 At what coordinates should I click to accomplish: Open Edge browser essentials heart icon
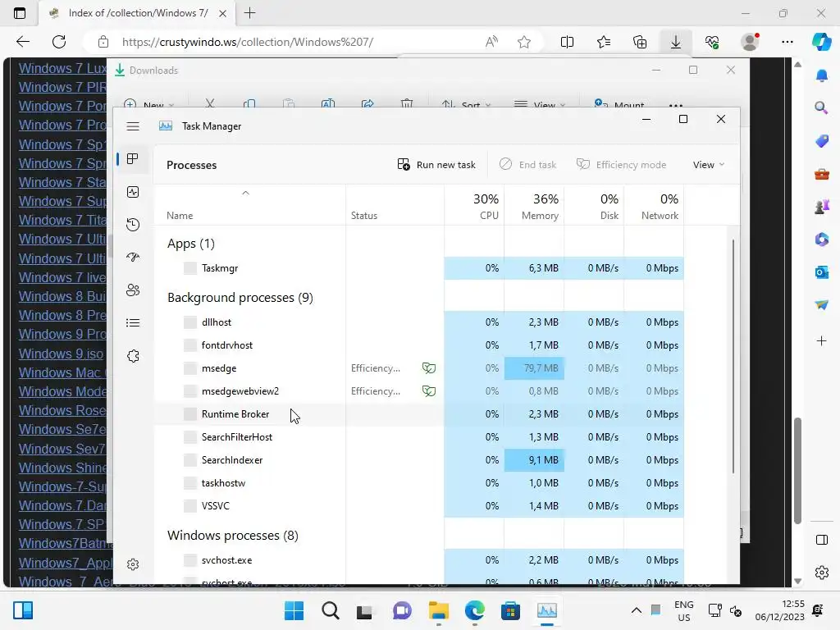click(712, 42)
